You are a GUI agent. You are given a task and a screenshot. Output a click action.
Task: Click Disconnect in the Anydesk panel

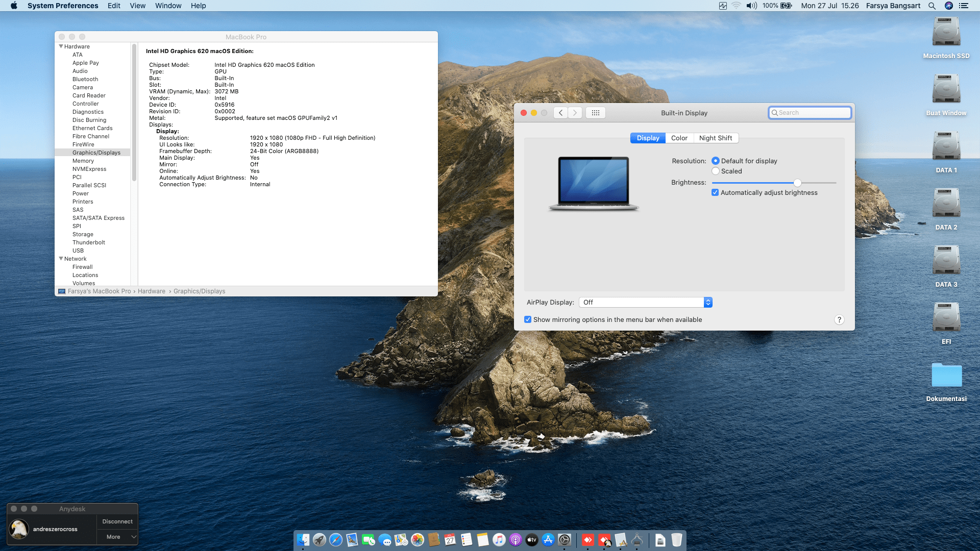[x=117, y=521]
